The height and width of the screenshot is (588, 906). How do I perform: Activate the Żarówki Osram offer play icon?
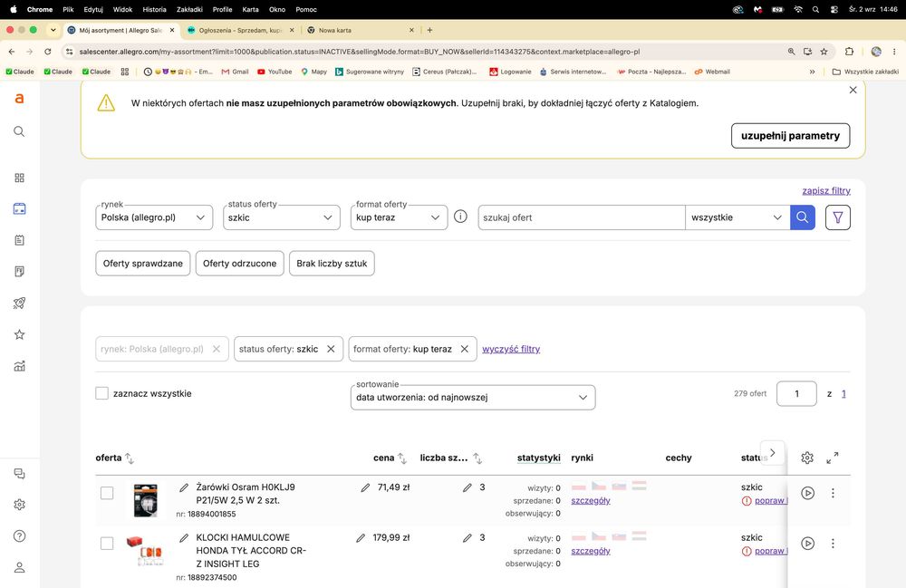808,493
